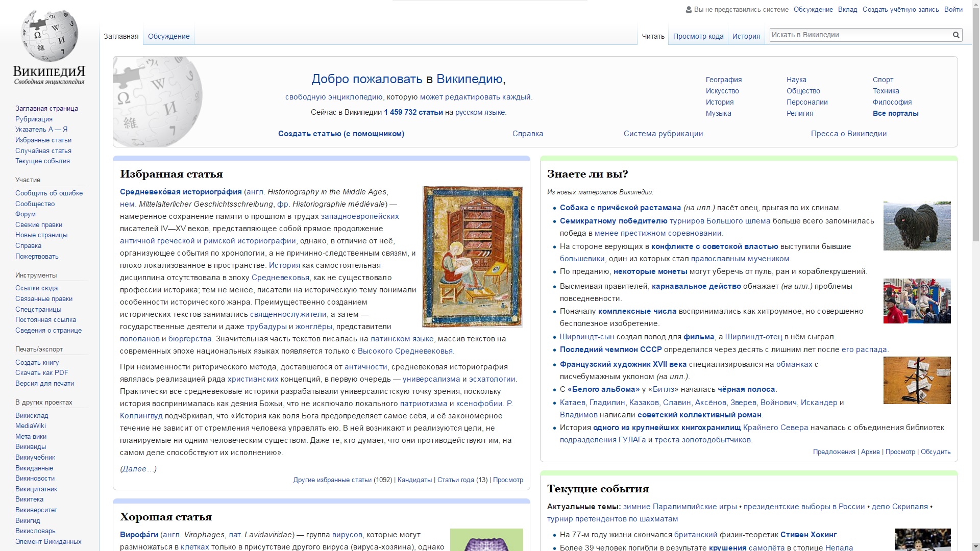
Task: Click the Войти login link
Action: 953,9
